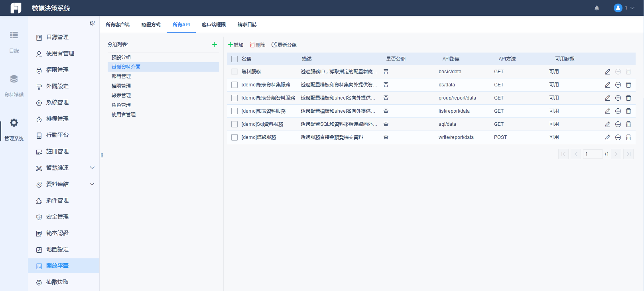The image size is (644, 291).
Task: Edit the [demo]報表分組資料服務 row
Action: tap(608, 98)
